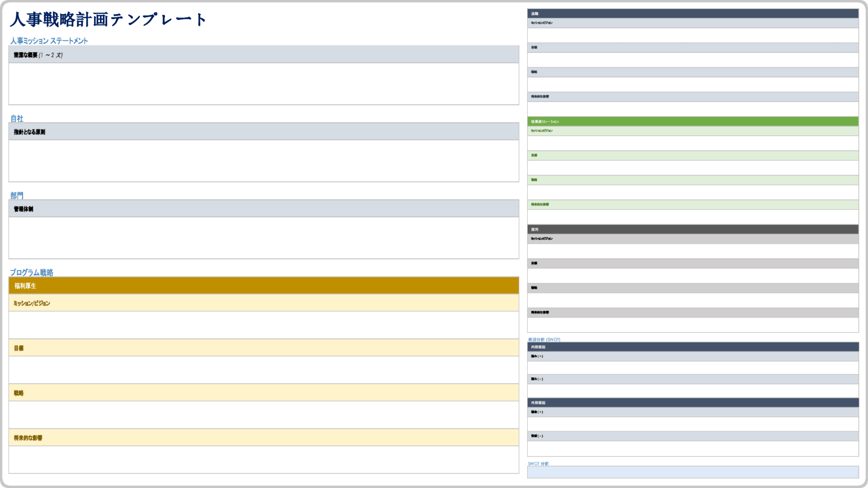Click the title 人事戦略計画テンプレート
Viewport: 868px width, 488px height.
click(108, 19)
